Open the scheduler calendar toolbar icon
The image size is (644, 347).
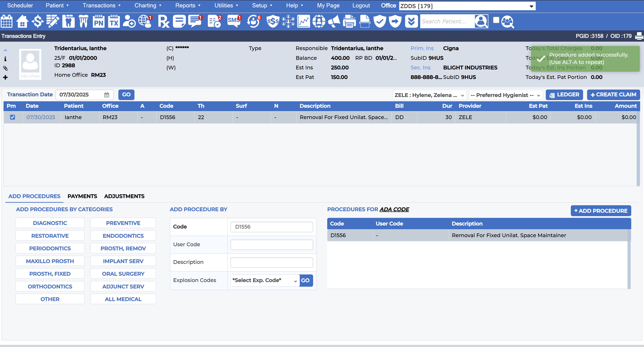pos(7,21)
